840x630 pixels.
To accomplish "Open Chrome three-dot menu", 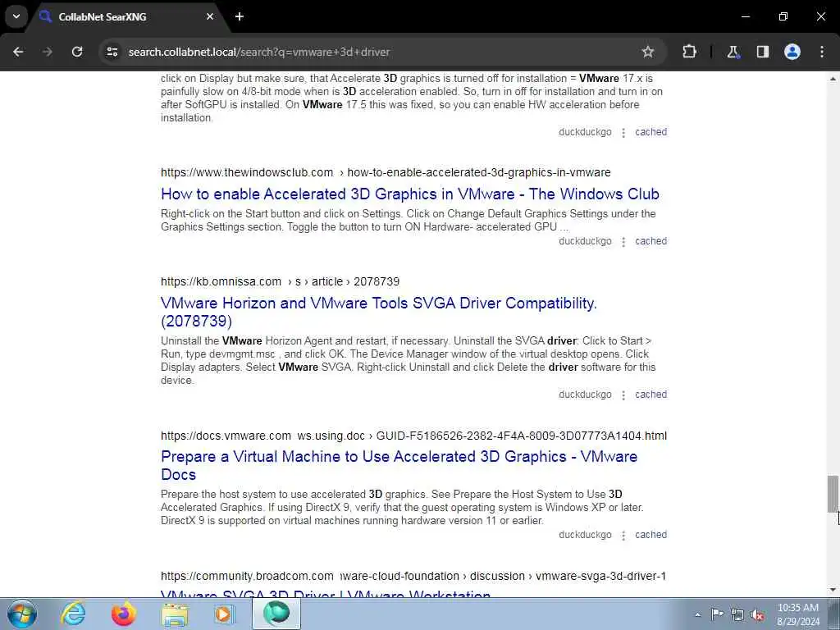I will (822, 52).
